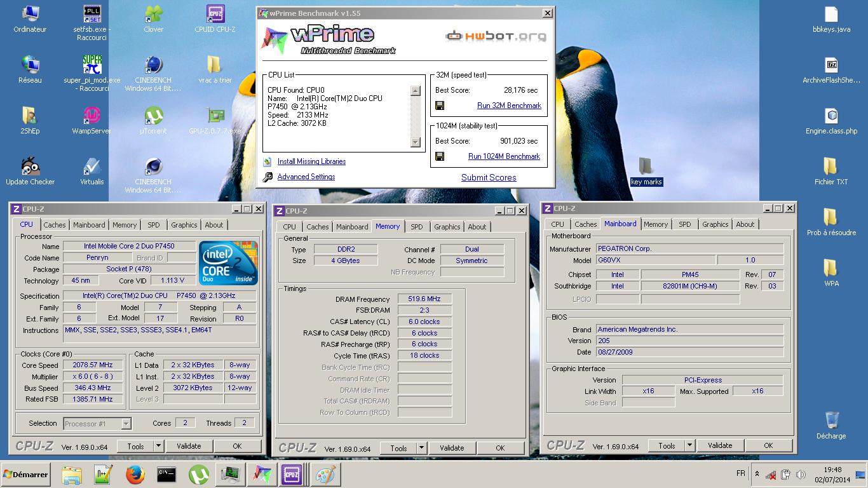Click Tools button in Mainboard CPU-Z window

(667, 445)
